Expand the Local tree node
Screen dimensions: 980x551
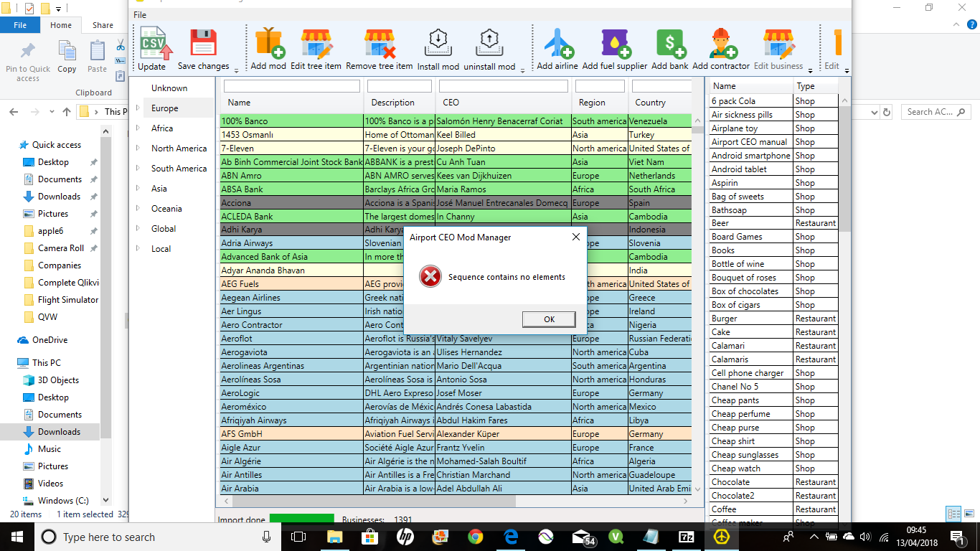pos(138,249)
